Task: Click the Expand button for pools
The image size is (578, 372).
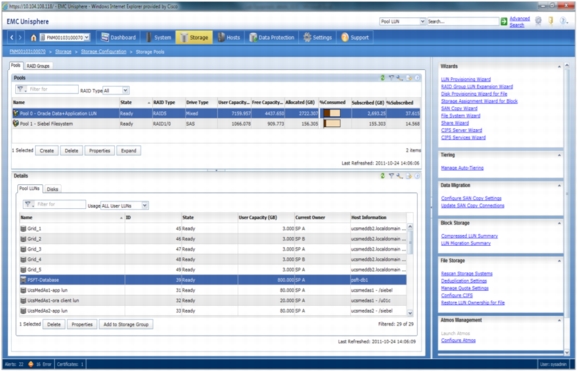Action: point(129,151)
